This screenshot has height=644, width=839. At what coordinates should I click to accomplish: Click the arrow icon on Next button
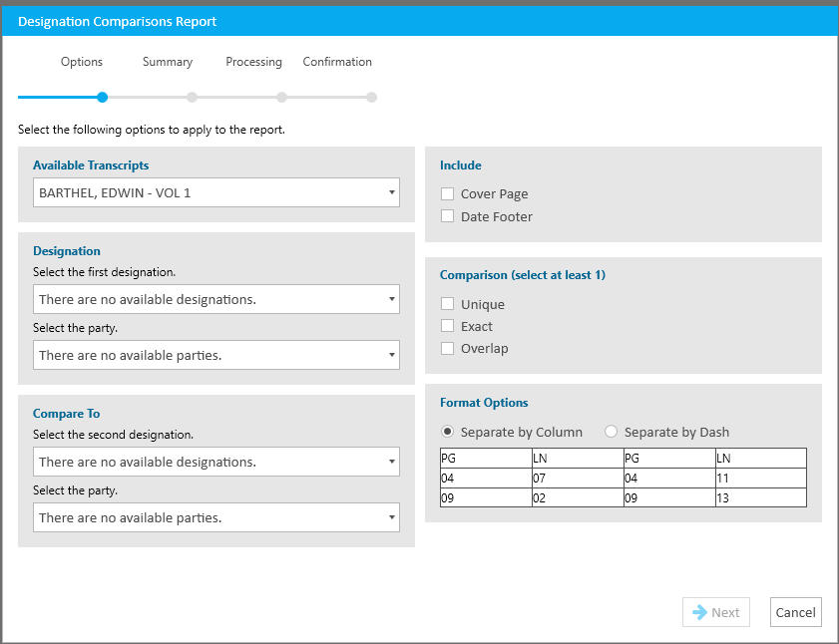tap(699, 612)
